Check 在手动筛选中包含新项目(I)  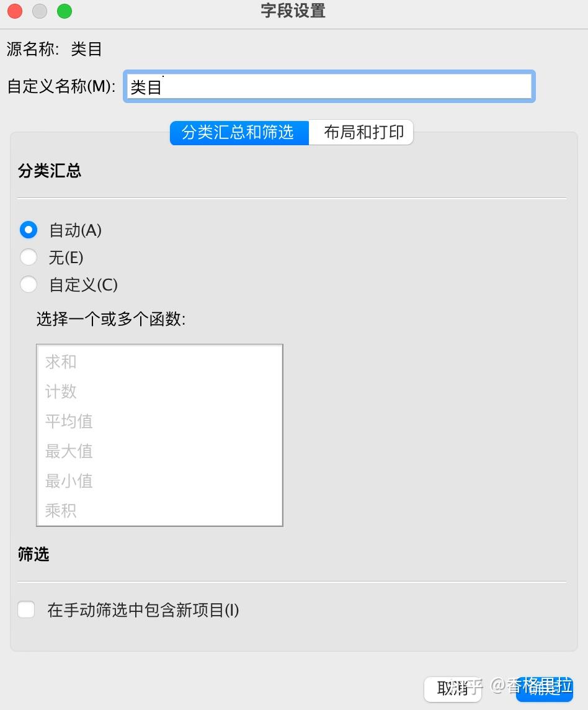[x=26, y=609]
